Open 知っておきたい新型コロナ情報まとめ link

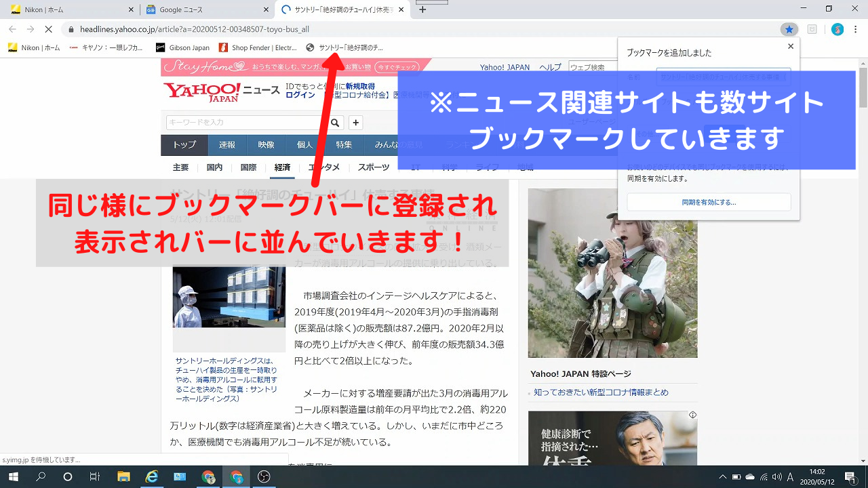(x=601, y=392)
